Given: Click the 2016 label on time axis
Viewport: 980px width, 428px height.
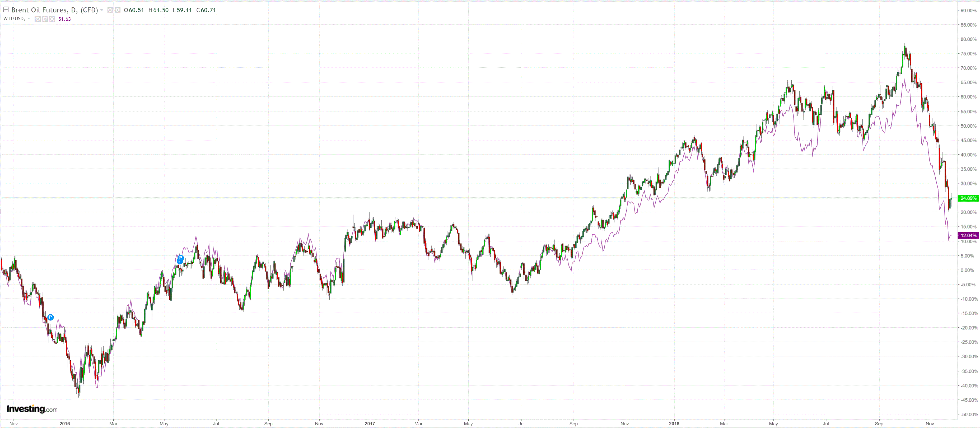Looking at the screenshot, I should click(65, 424).
